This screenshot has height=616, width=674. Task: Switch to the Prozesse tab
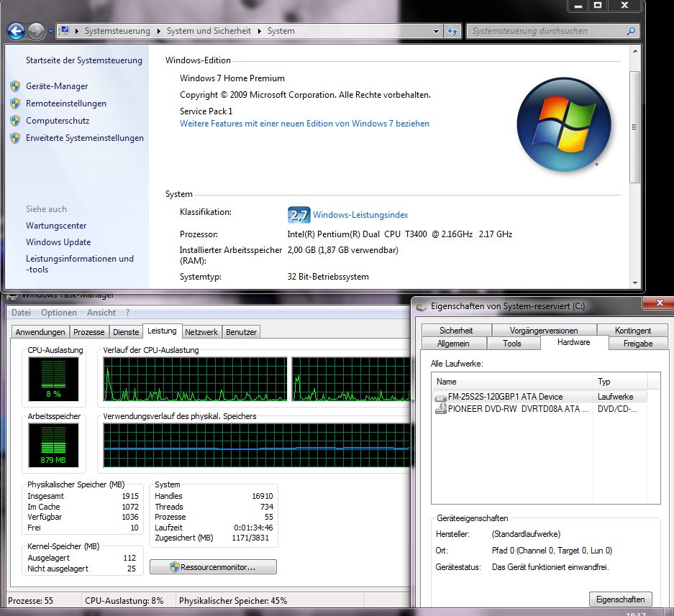tap(89, 332)
